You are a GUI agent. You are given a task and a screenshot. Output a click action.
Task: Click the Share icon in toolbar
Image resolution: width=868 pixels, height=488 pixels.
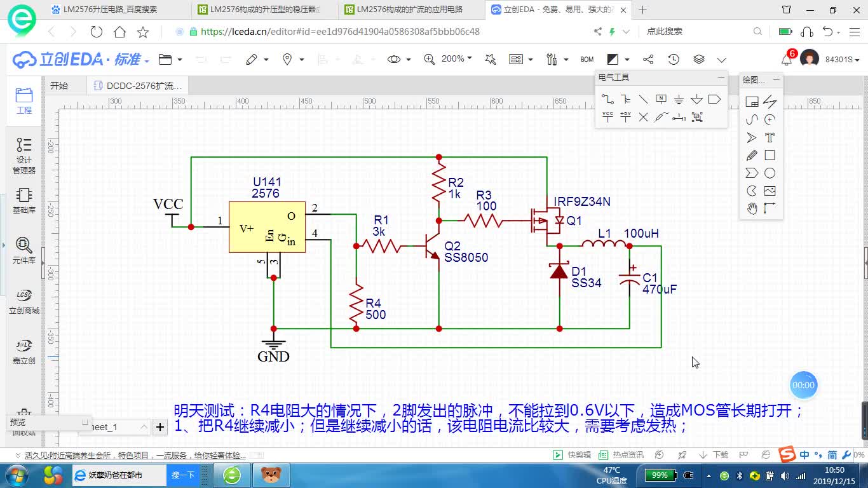click(x=648, y=59)
